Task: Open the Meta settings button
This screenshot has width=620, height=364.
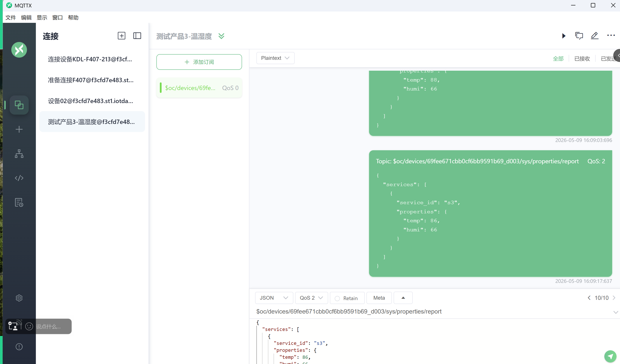Action: tap(379, 298)
